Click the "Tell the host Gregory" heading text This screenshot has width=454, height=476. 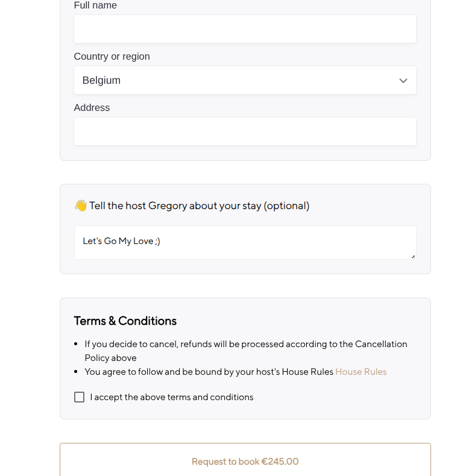tap(199, 206)
